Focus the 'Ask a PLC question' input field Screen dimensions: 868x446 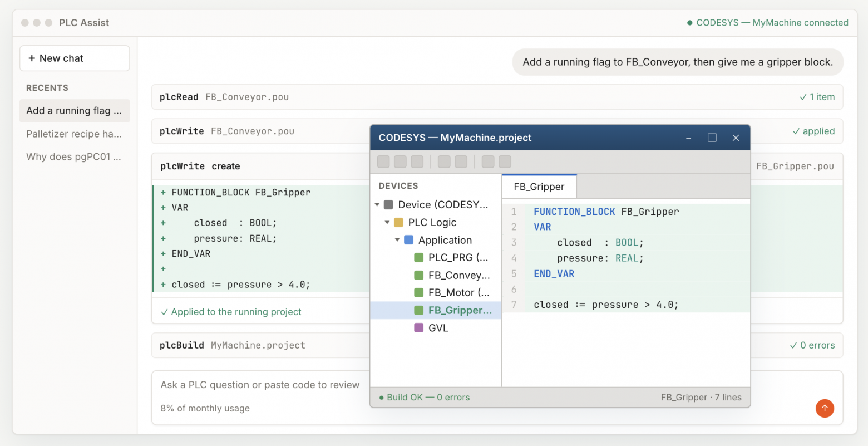(x=260, y=385)
